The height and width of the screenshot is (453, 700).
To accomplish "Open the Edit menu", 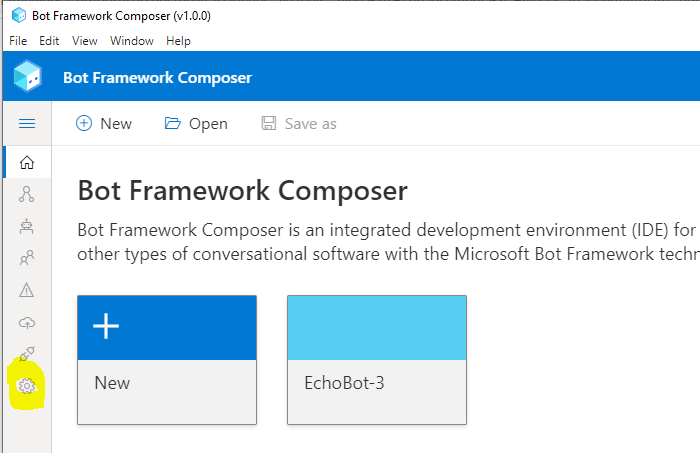I will click(x=49, y=41).
